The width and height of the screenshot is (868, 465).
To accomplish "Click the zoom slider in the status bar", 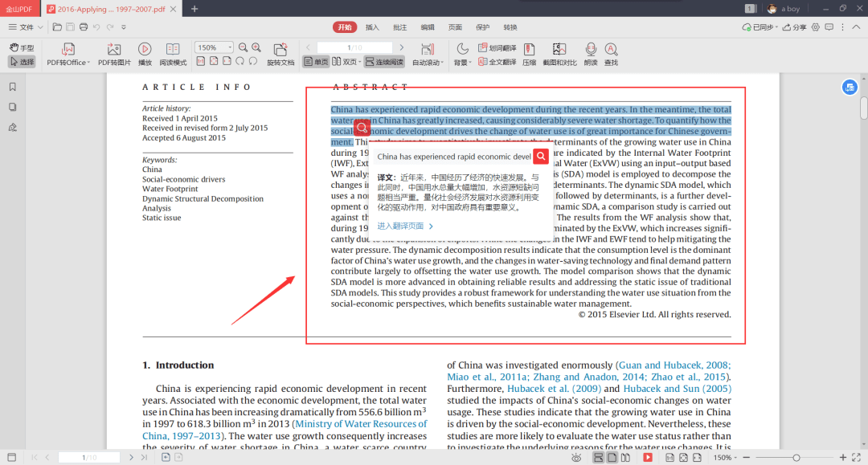I will click(x=796, y=457).
